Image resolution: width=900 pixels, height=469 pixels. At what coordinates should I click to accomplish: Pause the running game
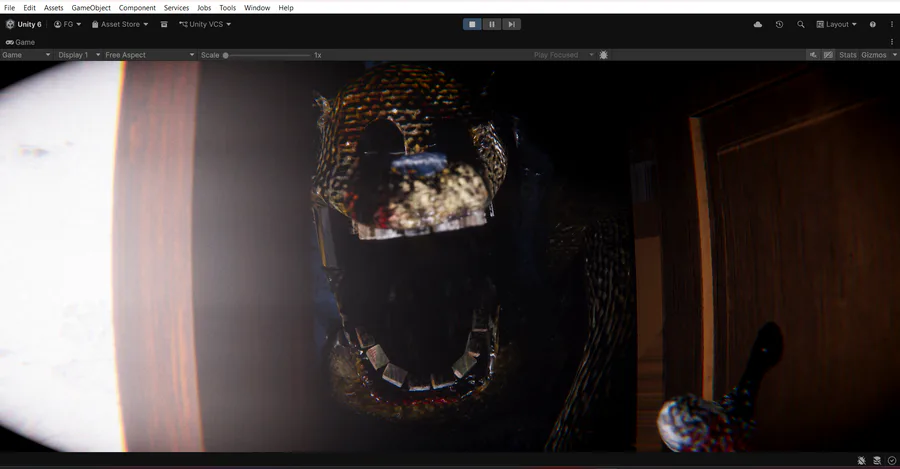click(x=492, y=24)
